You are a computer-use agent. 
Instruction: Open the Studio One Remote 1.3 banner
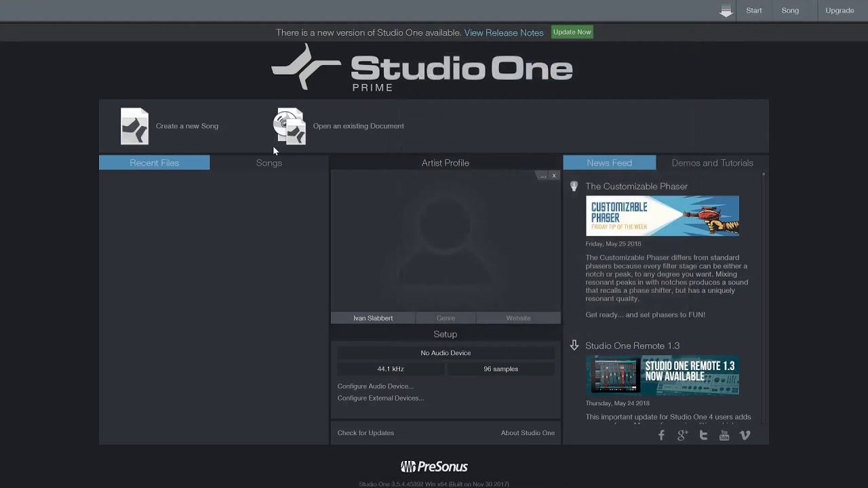click(663, 375)
